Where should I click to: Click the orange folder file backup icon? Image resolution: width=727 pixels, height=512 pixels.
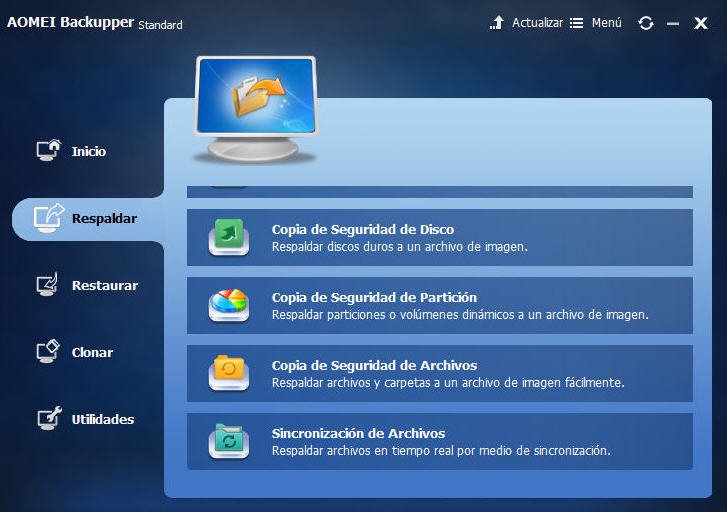coord(229,373)
